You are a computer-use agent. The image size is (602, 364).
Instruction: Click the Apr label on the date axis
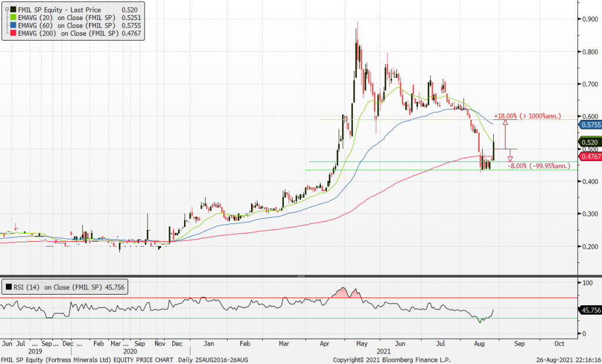(x=325, y=343)
